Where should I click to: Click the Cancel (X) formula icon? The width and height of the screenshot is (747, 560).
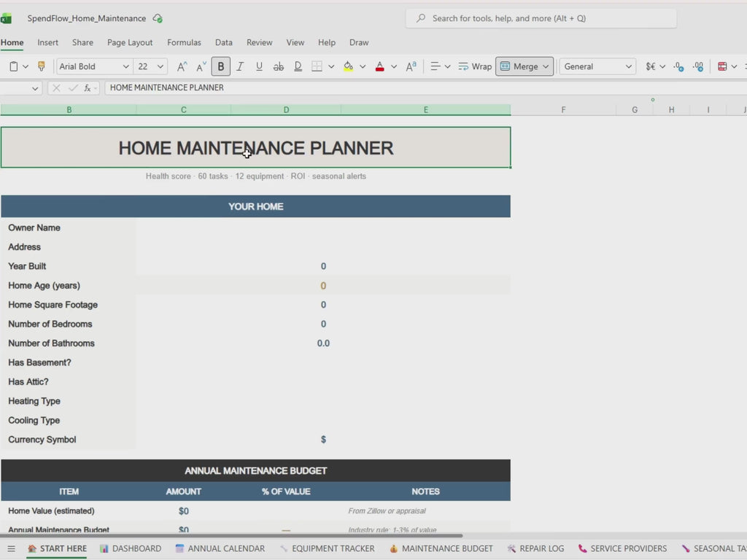click(56, 87)
